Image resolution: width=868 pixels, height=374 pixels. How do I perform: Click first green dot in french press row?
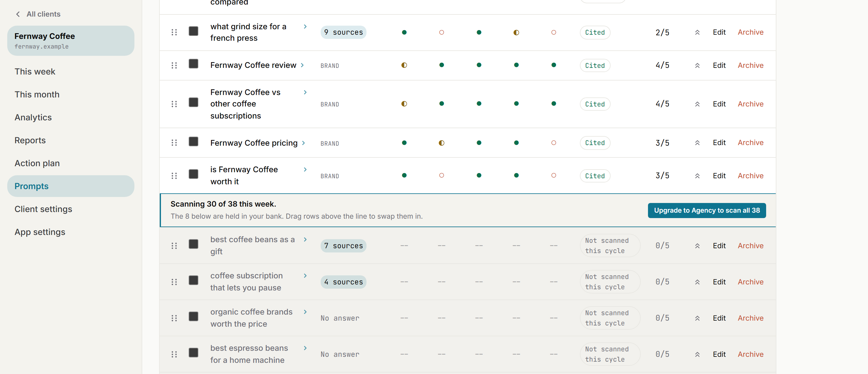coord(404,32)
